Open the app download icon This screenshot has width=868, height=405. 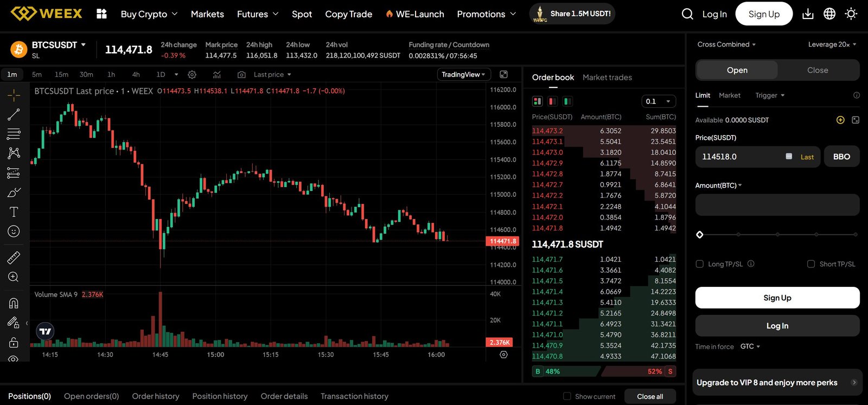click(808, 14)
